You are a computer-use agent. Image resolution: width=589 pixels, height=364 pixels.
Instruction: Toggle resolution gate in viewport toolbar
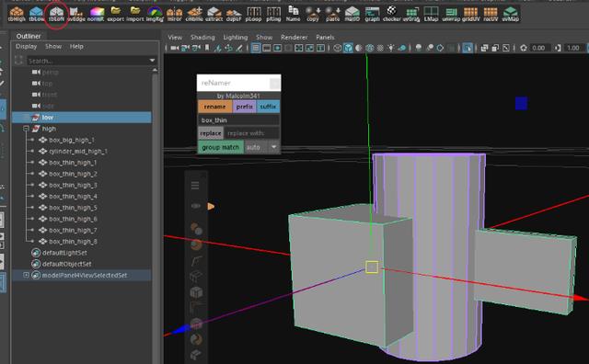click(x=278, y=48)
